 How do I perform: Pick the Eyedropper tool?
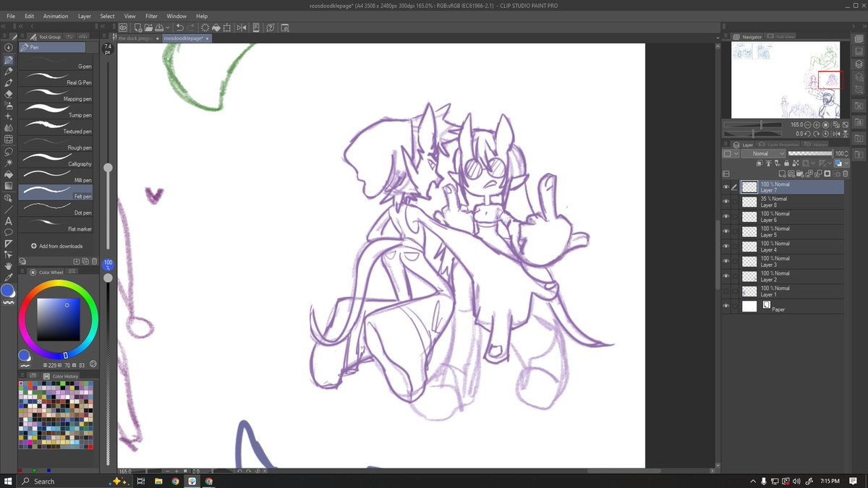[8, 278]
